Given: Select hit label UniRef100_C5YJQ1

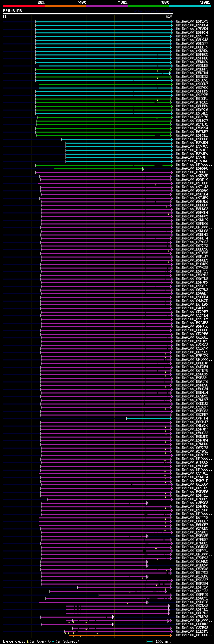Looking at the screenshot, I should 193,473.
